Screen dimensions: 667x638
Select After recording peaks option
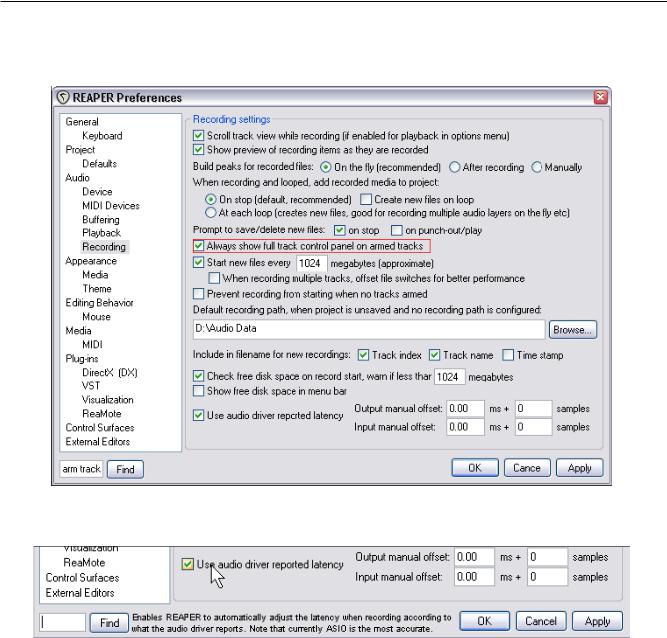[454, 167]
